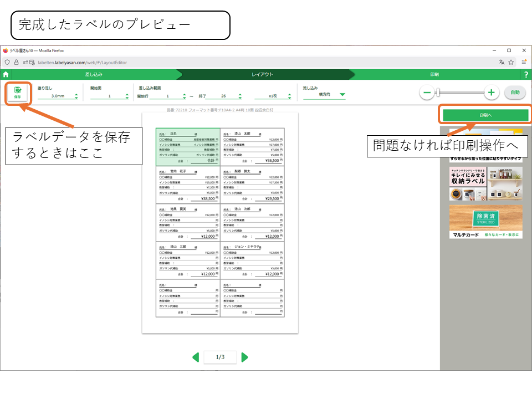Click the zoom slider handle
The height and width of the screenshot is (399, 532).
tap(437, 93)
